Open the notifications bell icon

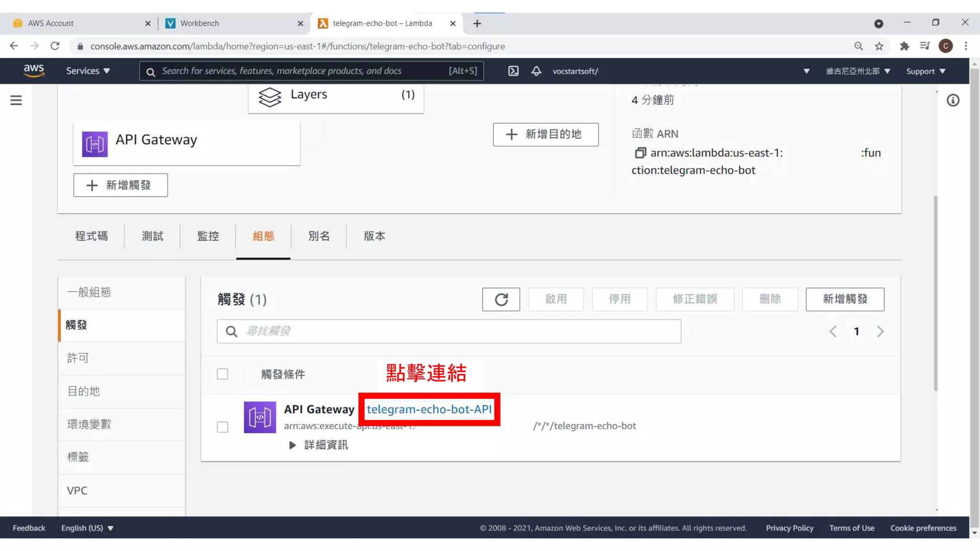[536, 71]
